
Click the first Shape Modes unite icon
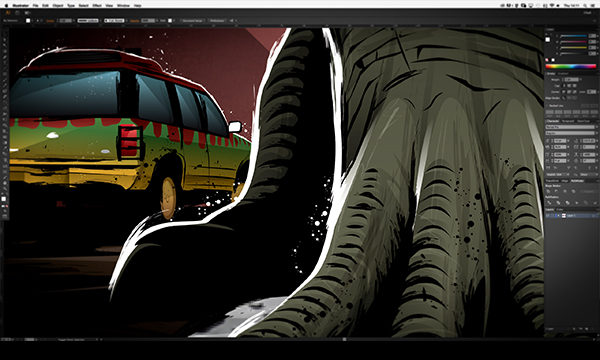(x=549, y=191)
